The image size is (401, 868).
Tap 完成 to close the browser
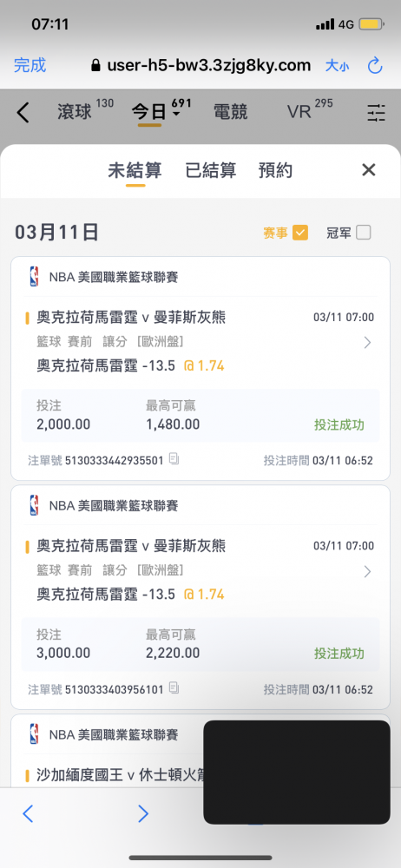click(30, 65)
